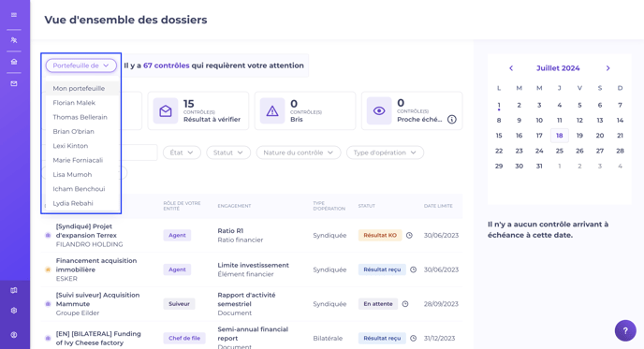Select Lexi Kinton from the list
644x349 pixels.
click(81, 146)
